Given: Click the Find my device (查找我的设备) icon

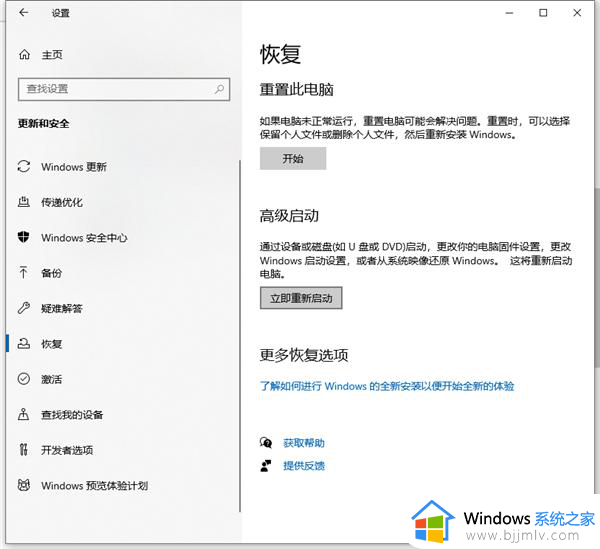Looking at the screenshot, I should pos(24,414).
